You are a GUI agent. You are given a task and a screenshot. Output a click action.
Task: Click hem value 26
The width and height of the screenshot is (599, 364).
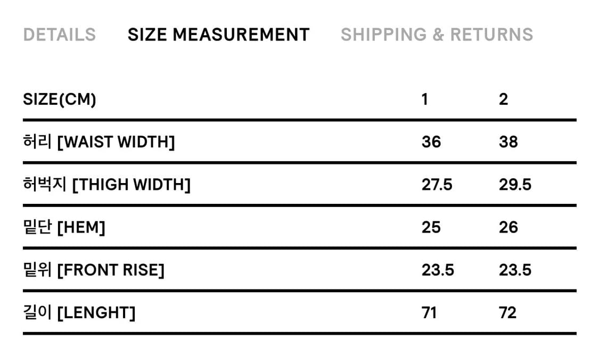[508, 227]
